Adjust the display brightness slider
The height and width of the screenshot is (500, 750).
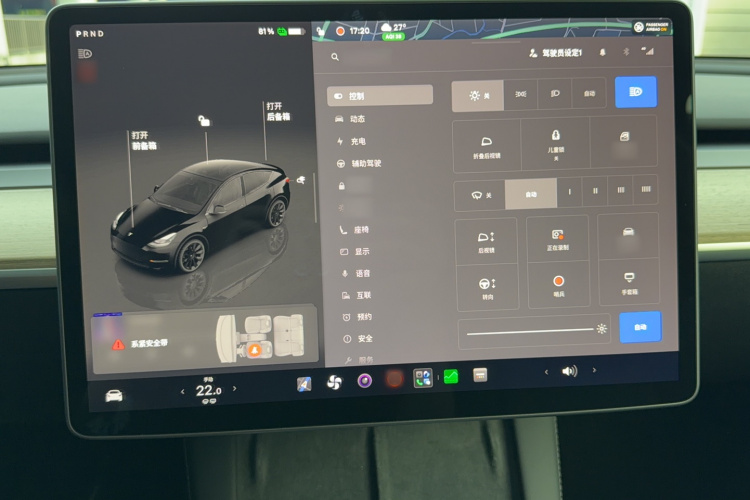534,331
